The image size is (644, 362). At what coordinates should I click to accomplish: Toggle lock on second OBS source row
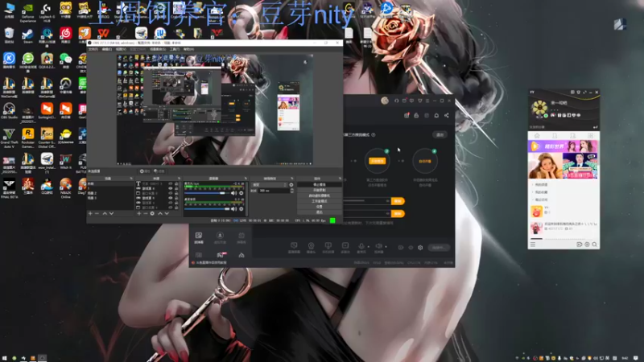click(176, 188)
